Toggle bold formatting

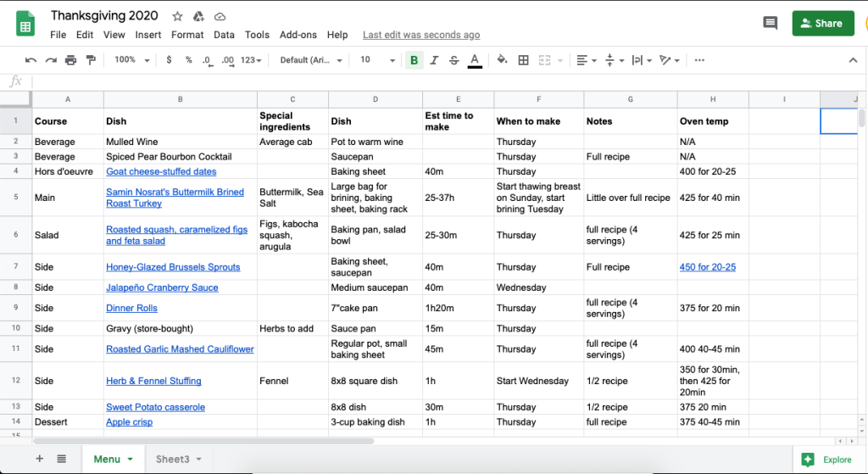tap(414, 60)
